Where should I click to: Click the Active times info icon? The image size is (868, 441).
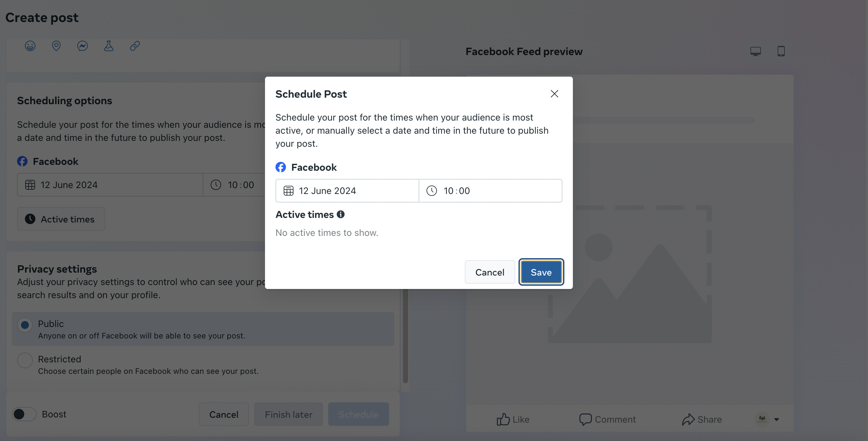click(341, 214)
